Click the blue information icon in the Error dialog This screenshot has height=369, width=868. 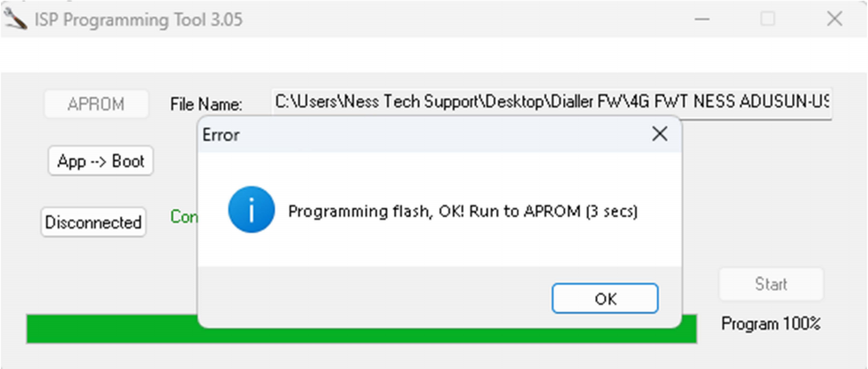pos(252,209)
